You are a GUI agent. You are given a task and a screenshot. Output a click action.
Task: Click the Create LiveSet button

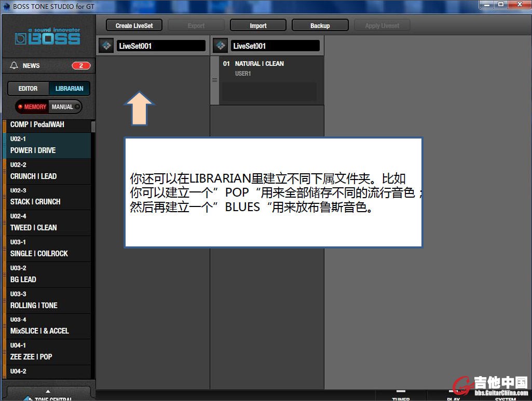point(134,25)
